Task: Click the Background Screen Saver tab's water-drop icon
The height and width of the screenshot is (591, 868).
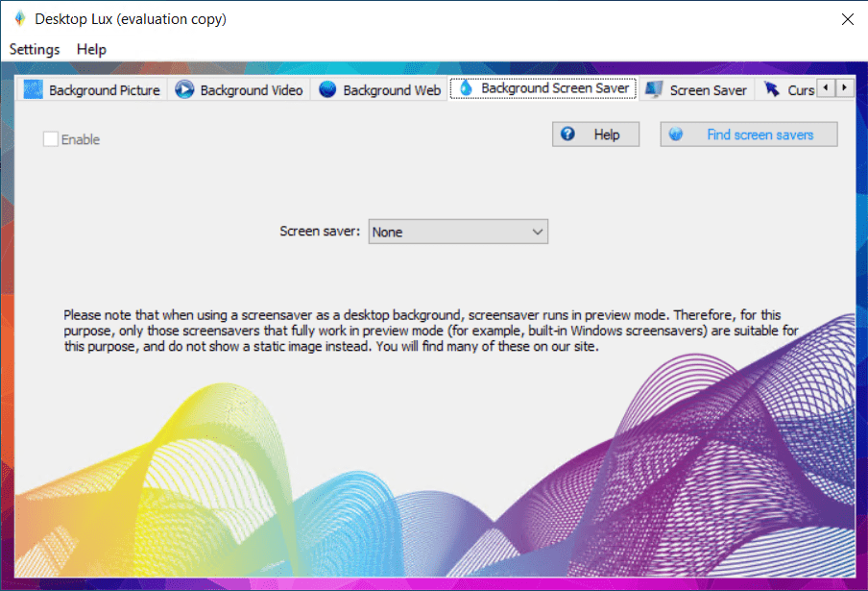Action: pos(466,87)
